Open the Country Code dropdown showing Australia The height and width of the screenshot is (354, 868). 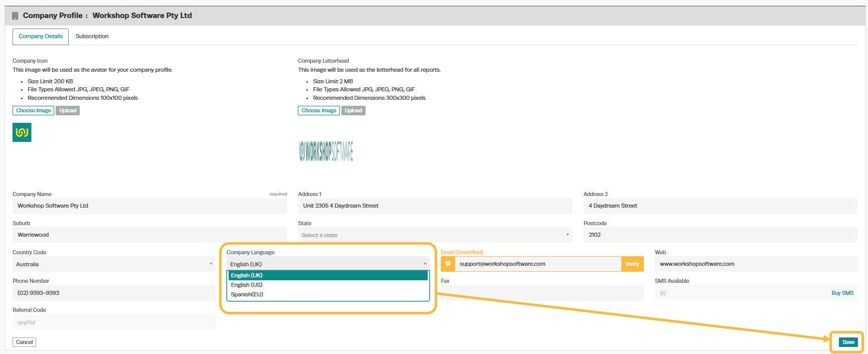[x=114, y=264]
